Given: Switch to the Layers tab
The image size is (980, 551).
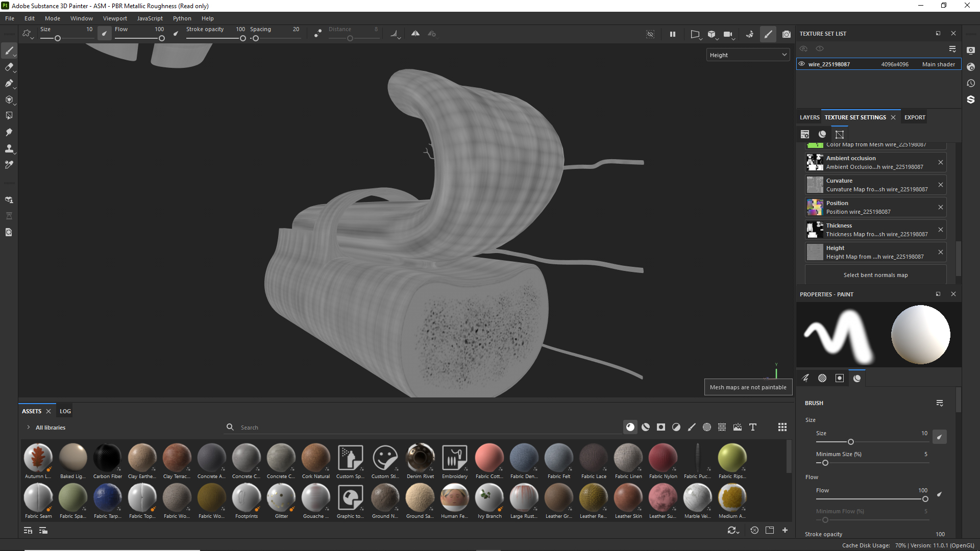Looking at the screenshot, I should (x=810, y=117).
